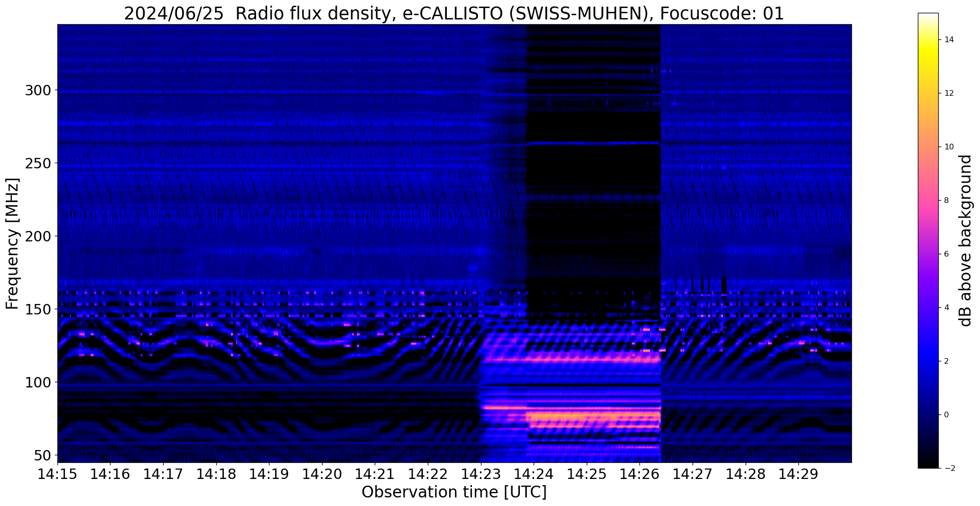Click the 14:28 time tick label
This screenshot has height=506, width=980.
(x=746, y=474)
